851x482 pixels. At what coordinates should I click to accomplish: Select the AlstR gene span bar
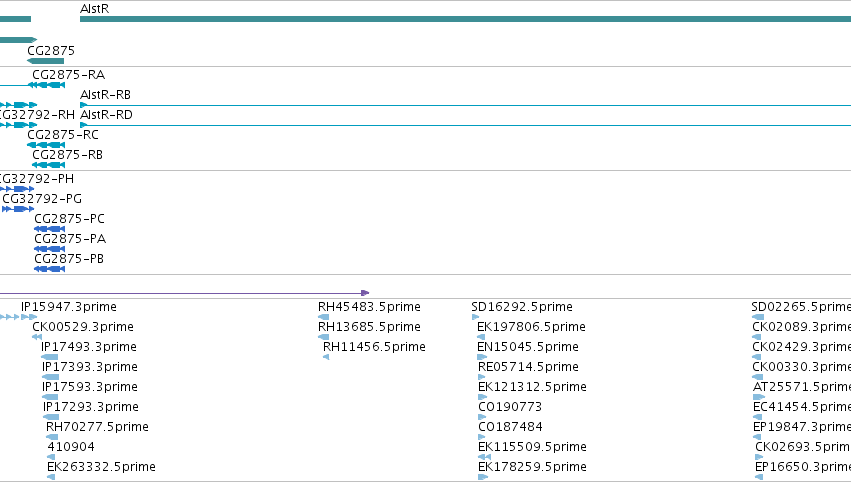click(465, 19)
